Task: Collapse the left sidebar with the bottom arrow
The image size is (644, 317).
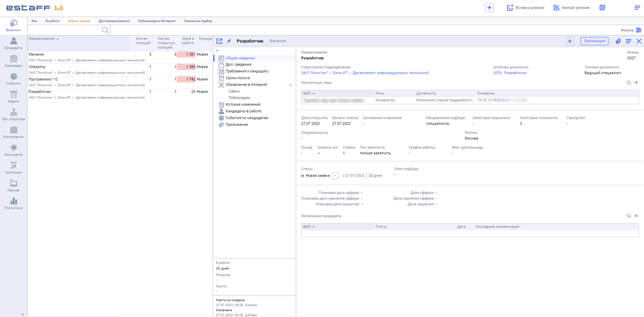Action: pos(23,314)
